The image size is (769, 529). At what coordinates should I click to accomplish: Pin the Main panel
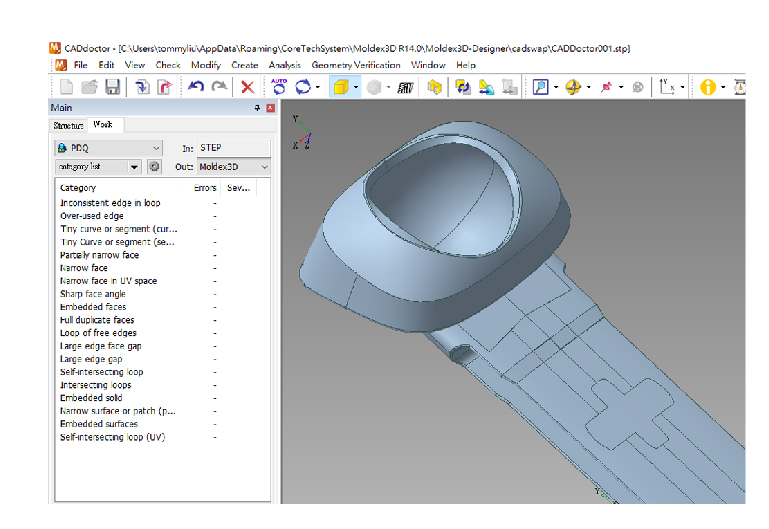257,108
